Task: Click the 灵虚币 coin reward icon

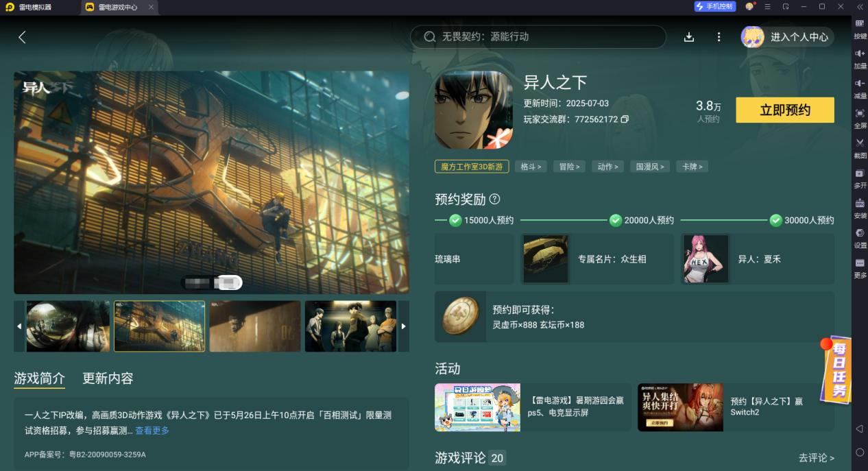Action: (460, 316)
